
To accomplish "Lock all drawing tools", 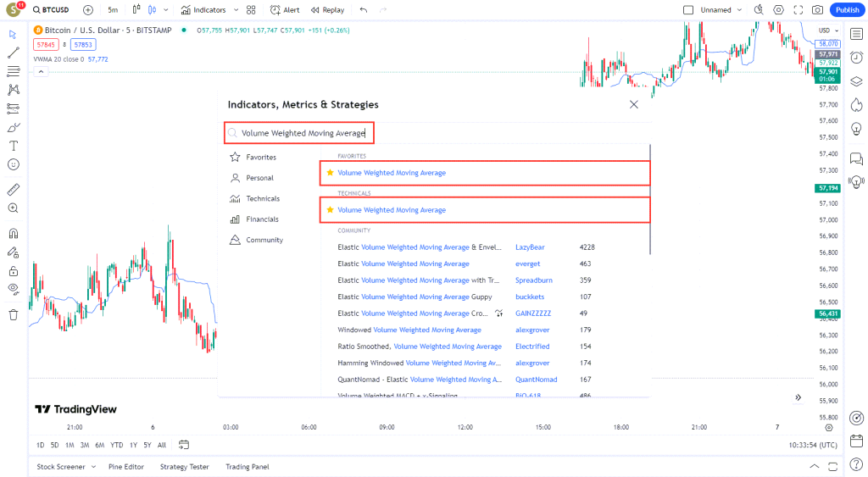I will [x=14, y=271].
